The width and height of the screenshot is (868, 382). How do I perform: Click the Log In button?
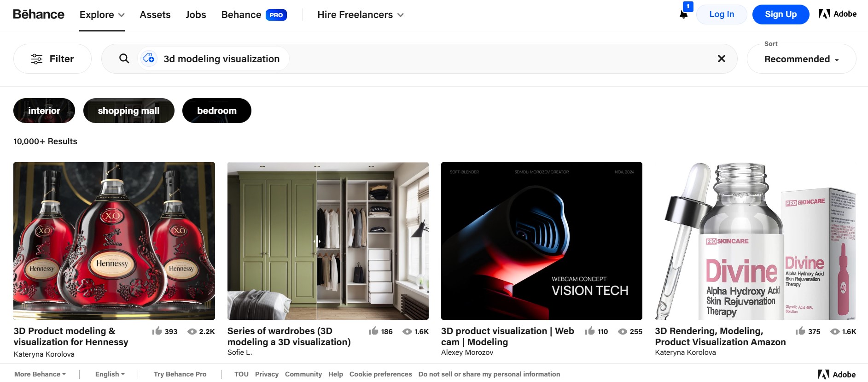click(x=722, y=14)
